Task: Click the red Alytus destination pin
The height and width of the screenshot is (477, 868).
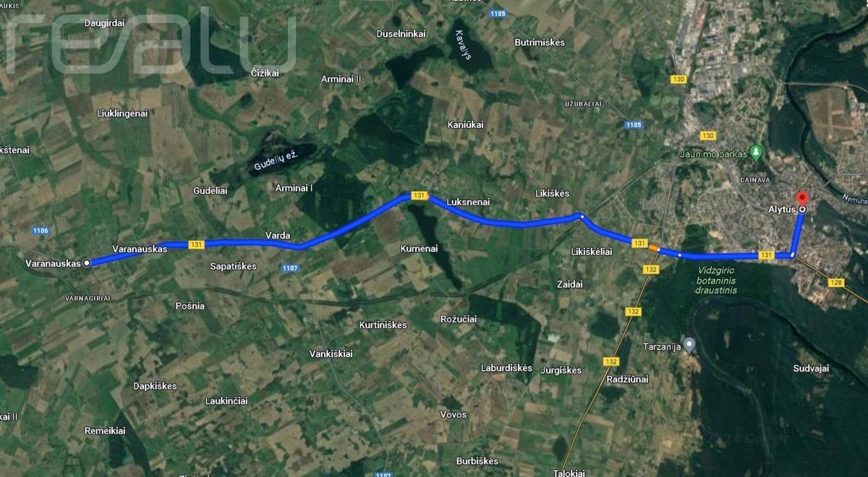Action: (x=801, y=200)
